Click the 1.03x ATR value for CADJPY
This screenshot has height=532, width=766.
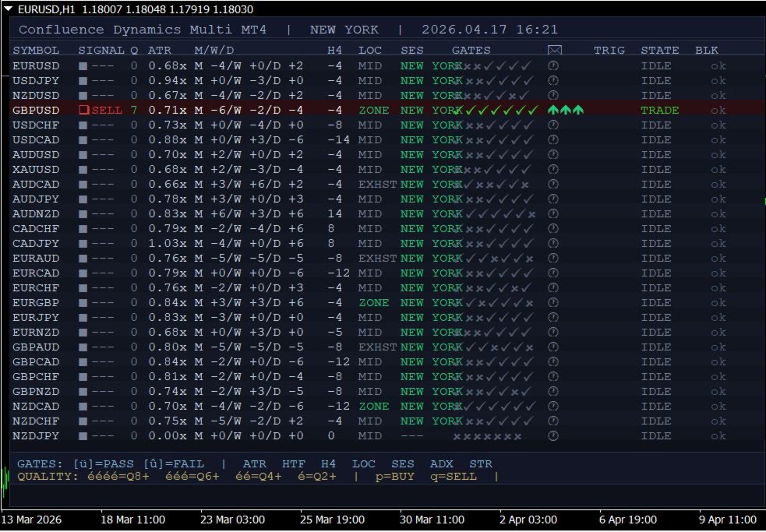167,244
